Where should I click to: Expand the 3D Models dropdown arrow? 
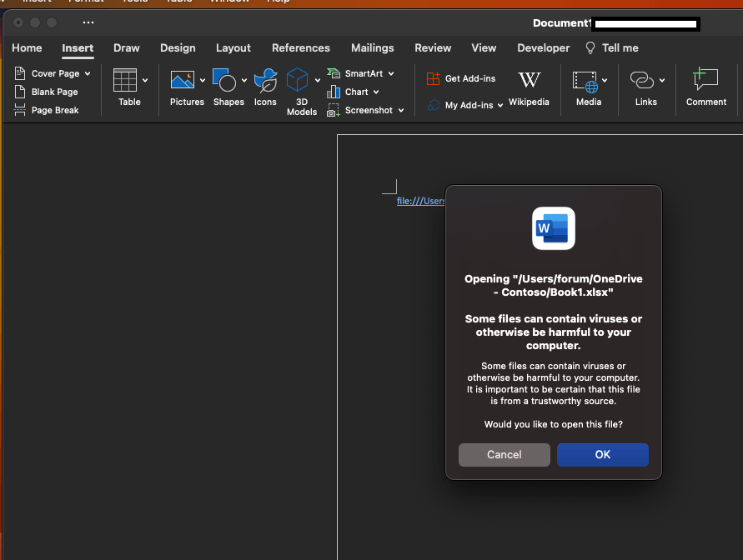318,81
